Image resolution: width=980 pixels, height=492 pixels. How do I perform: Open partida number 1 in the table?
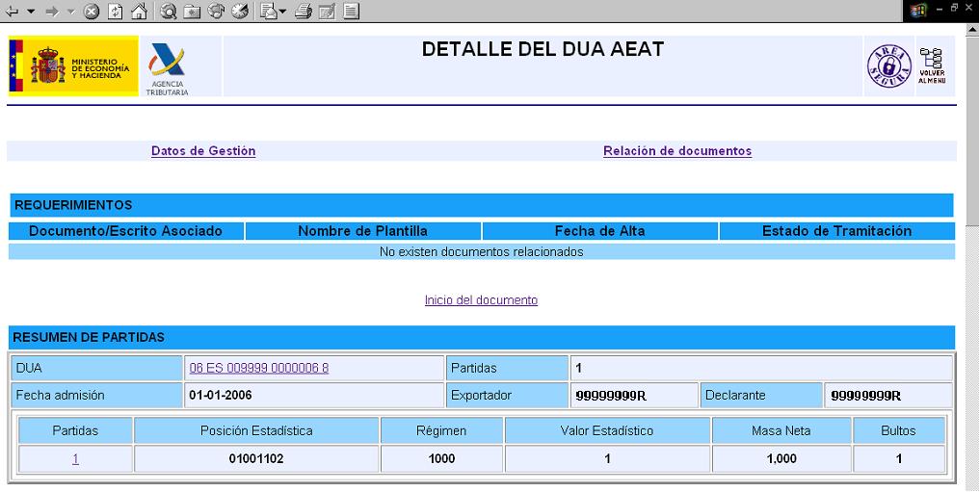75,459
